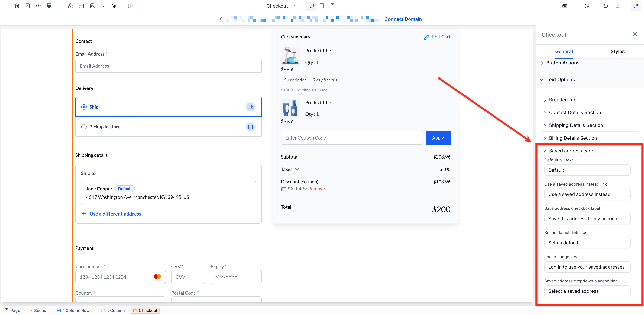Click the Apply coupon button
This screenshot has height=315, width=644.
click(438, 138)
